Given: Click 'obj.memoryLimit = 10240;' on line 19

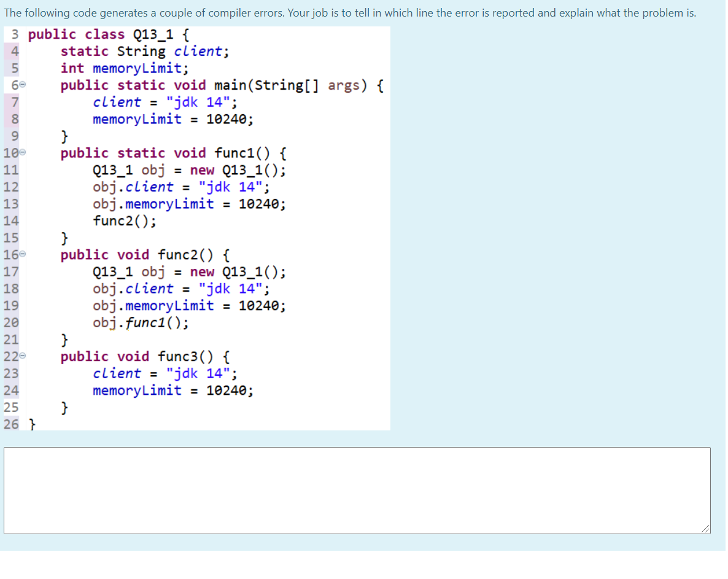Looking at the screenshot, I should coord(190,306).
